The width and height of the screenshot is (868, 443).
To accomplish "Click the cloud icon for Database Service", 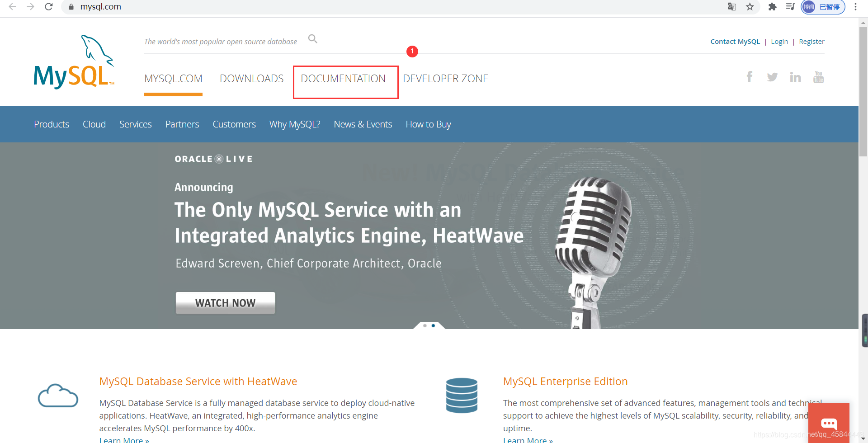I will click(x=58, y=396).
